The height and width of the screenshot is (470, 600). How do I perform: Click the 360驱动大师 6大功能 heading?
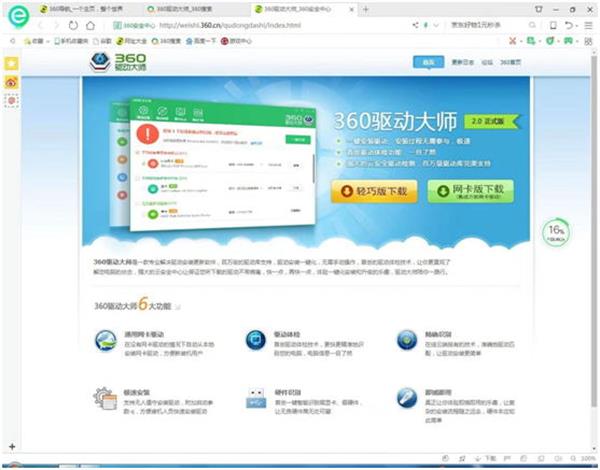133,305
